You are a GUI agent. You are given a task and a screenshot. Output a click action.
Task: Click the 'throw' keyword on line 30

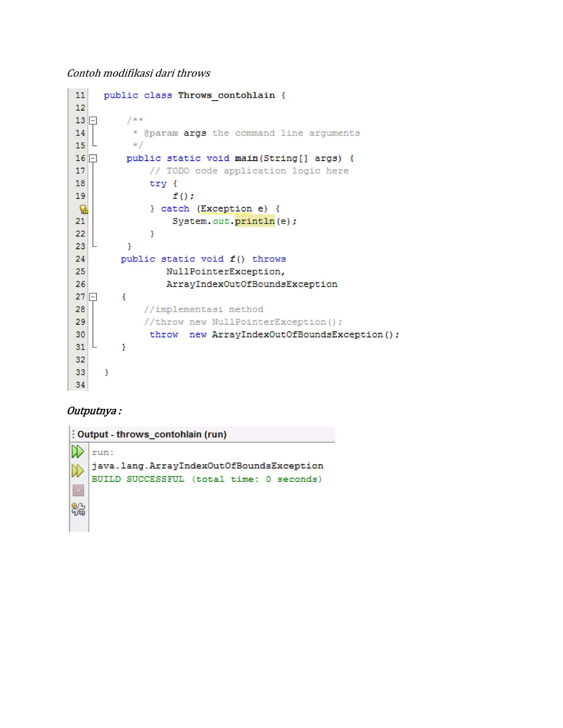164,334
